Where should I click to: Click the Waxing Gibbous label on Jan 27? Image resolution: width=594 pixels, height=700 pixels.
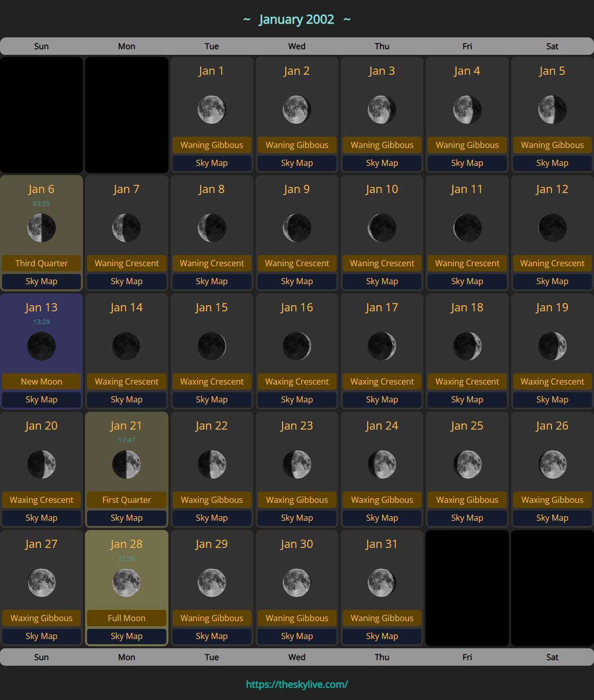coord(41,618)
